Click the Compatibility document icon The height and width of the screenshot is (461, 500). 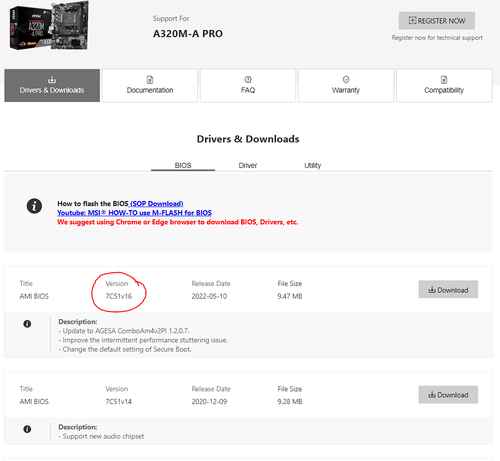point(444,80)
